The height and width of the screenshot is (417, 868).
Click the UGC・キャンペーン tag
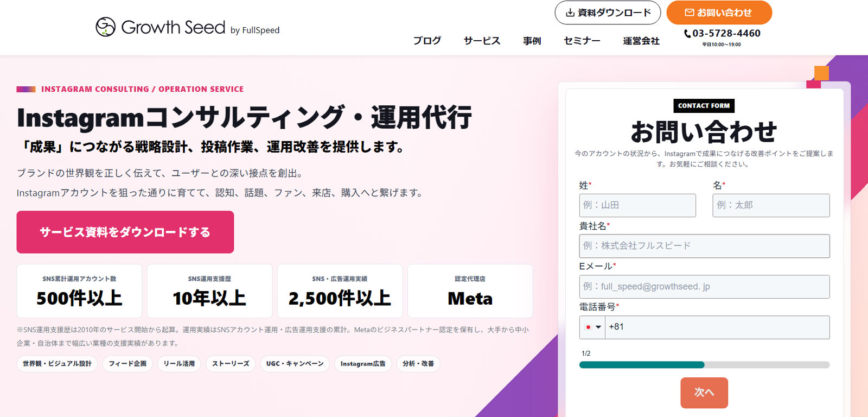click(x=295, y=364)
